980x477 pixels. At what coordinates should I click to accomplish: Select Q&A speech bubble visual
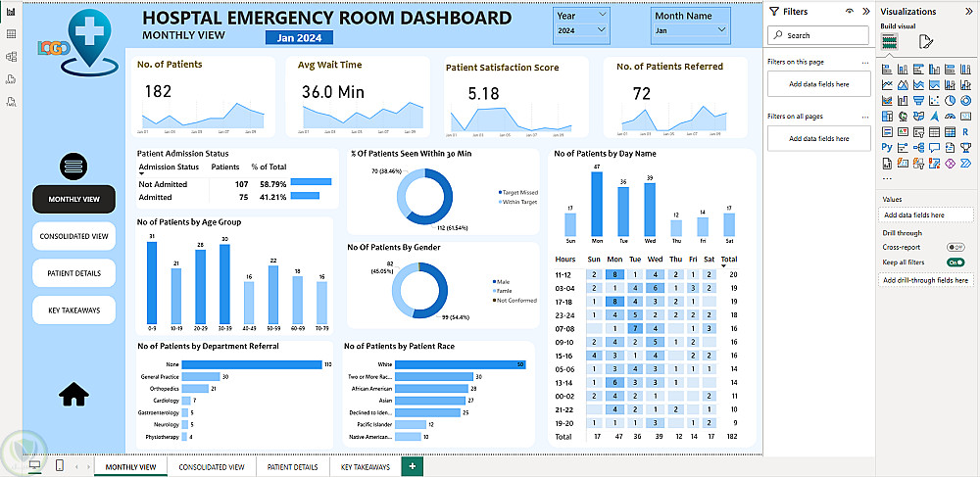(x=934, y=147)
